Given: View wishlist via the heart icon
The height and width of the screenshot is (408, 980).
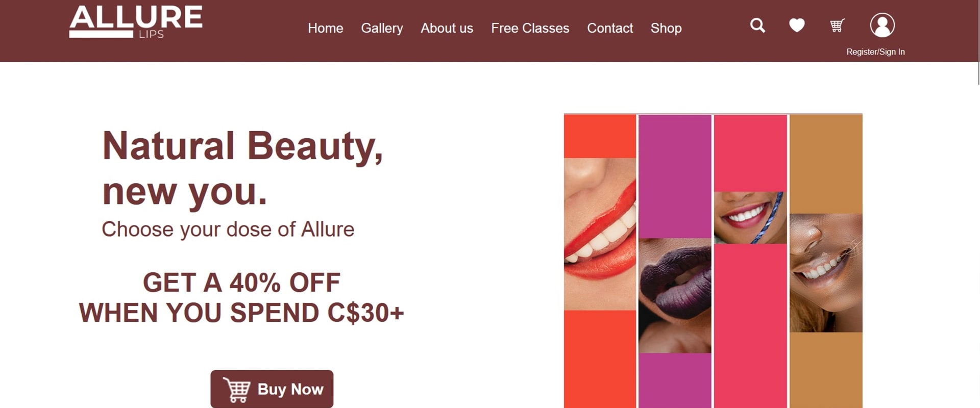Looking at the screenshot, I should click(x=797, y=25).
